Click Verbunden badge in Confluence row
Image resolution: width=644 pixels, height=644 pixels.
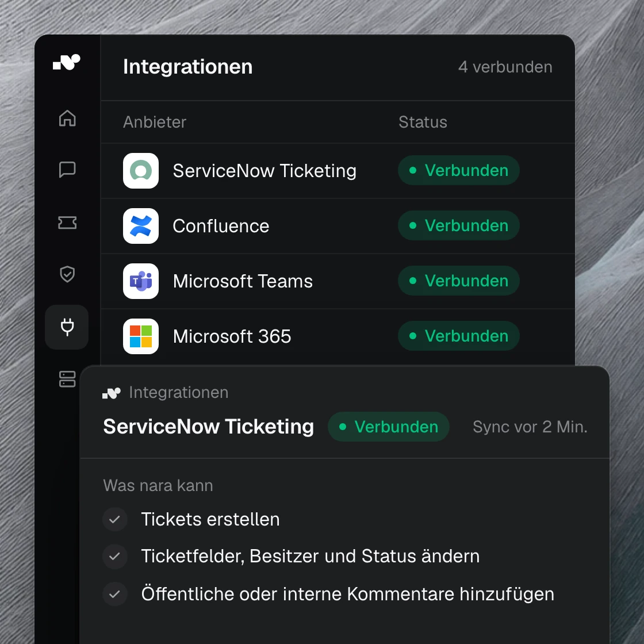point(459,225)
